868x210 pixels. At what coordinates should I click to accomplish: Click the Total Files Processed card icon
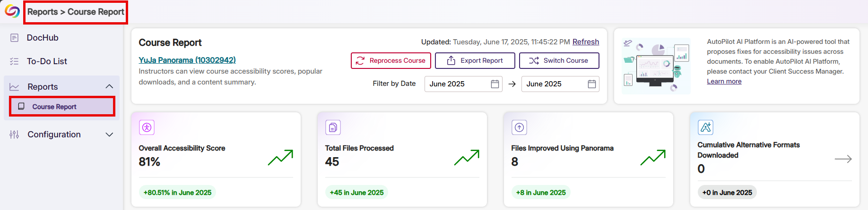coord(333,127)
